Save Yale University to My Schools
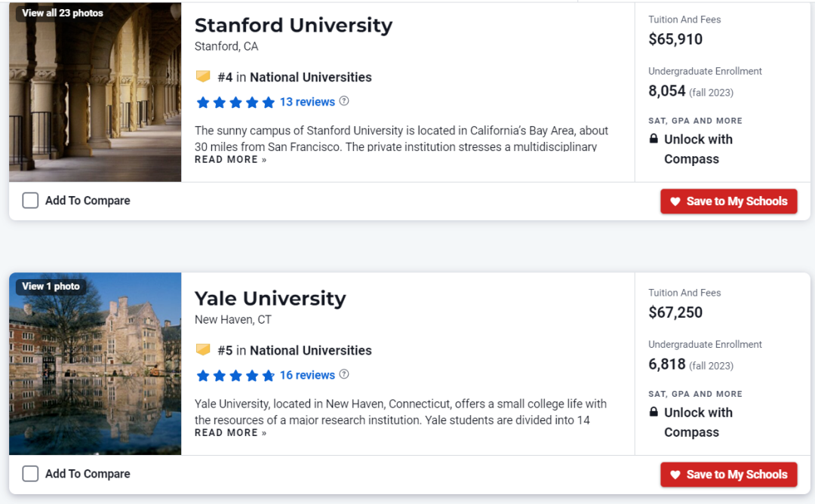Viewport: 815px width, 504px height. click(728, 475)
